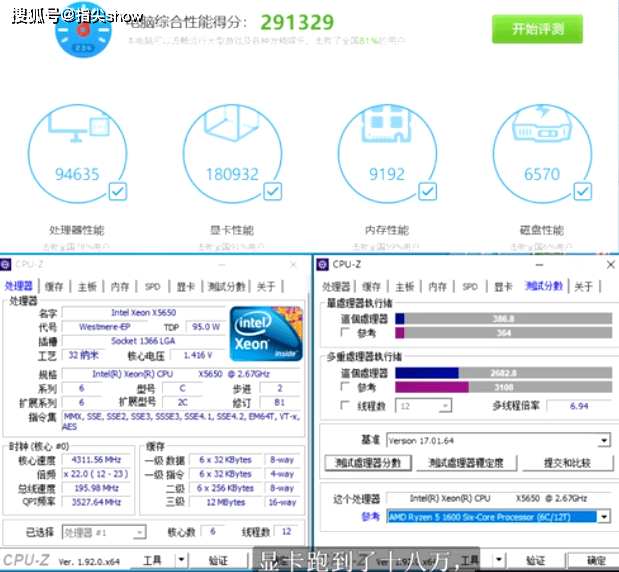Screen dimensions: 619x572
Task: Click the memory chip icon in the 内存性能 circle
Action: pos(386,123)
